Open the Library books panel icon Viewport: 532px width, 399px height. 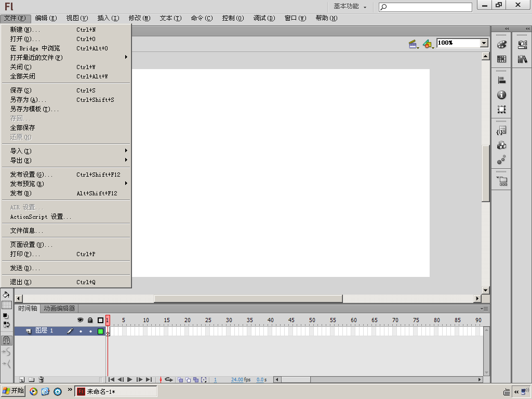(x=523, y=59)
